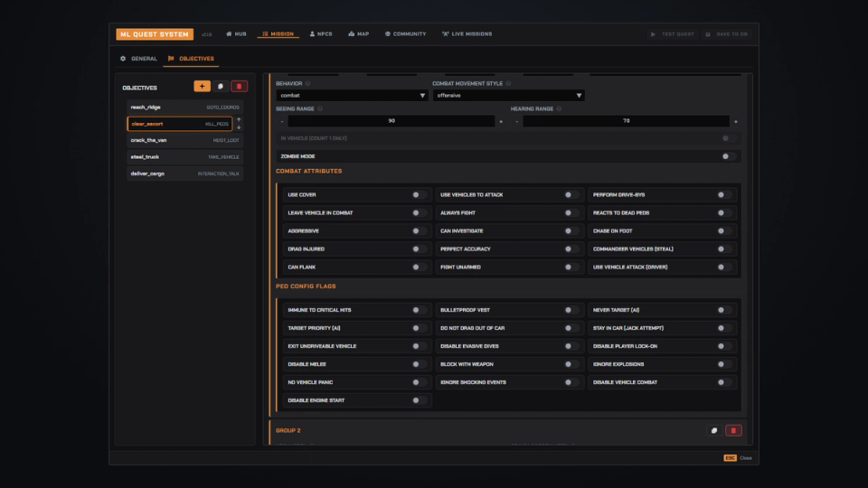Open the Behavior dropdown set to combat
868x488 pixels.
[x=352, y=96]
